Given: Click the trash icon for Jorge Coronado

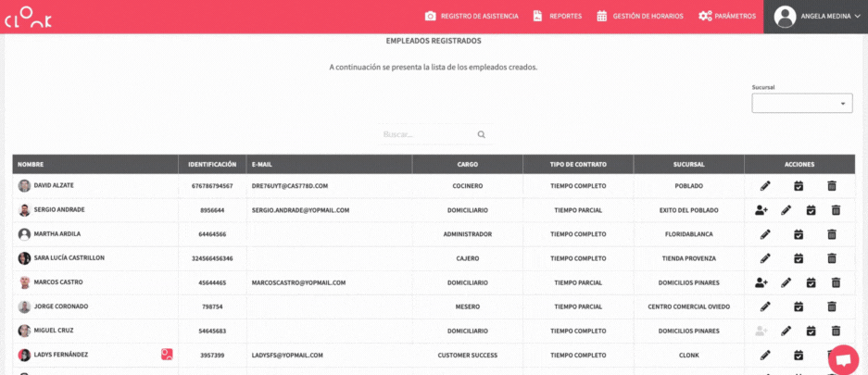Looking at the screenshot, I should pos(831,306).
